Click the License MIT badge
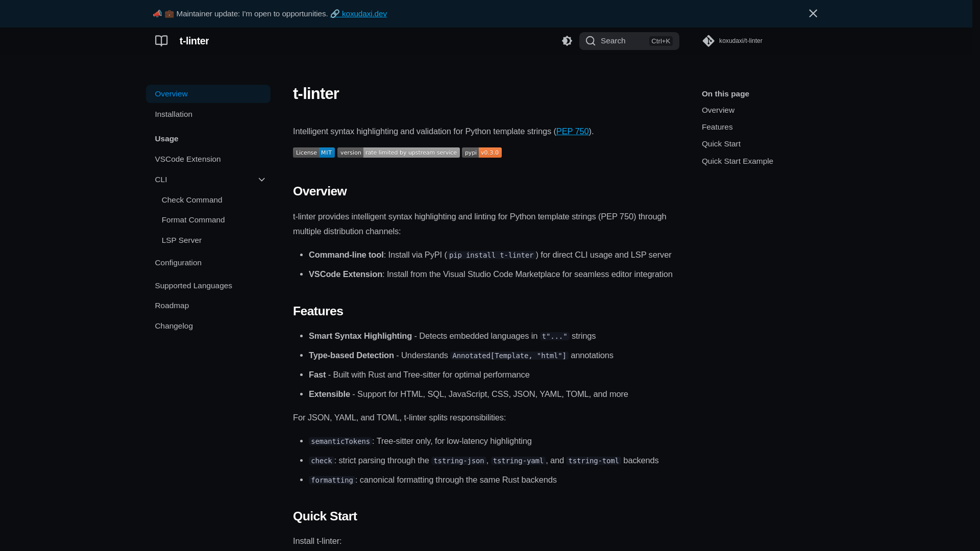The height and width of the screenshot is (551, 980). pyautogui.click(x=314, y=153)
